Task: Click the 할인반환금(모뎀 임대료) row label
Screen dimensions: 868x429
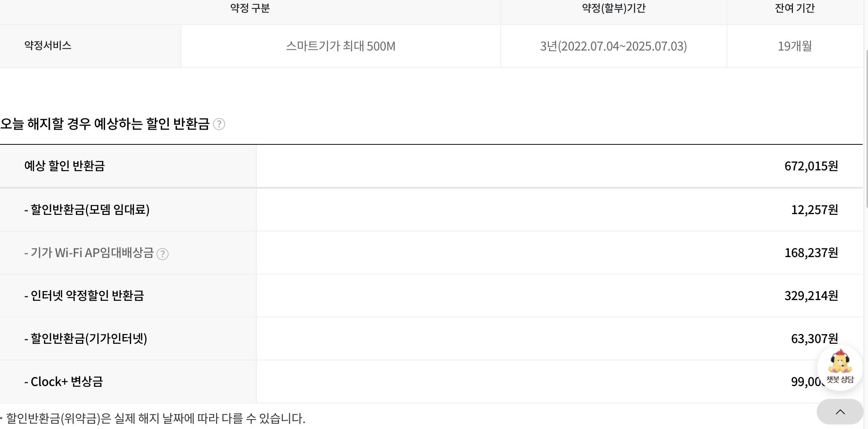Action: (87, 210)
